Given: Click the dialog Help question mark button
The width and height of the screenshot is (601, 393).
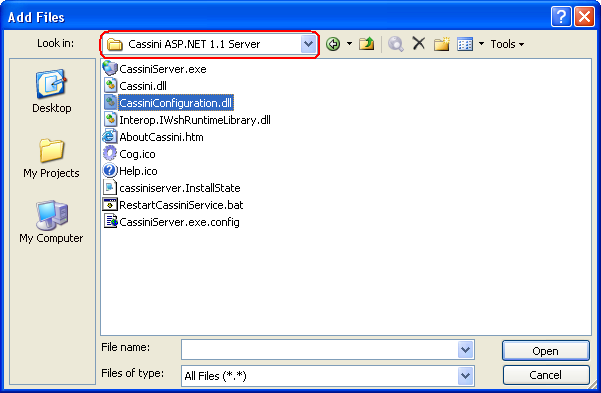Looking at the screenshot, I should (x=561, y=17).
